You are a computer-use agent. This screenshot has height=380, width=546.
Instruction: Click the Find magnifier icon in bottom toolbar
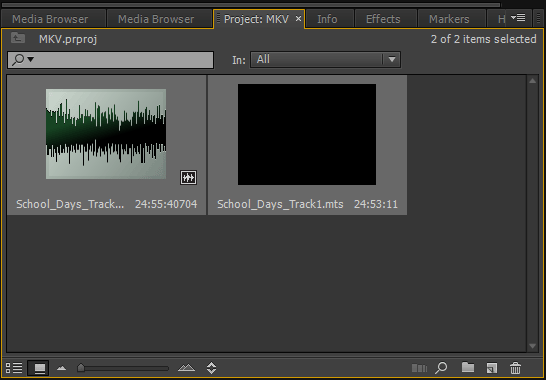[441, 368]
